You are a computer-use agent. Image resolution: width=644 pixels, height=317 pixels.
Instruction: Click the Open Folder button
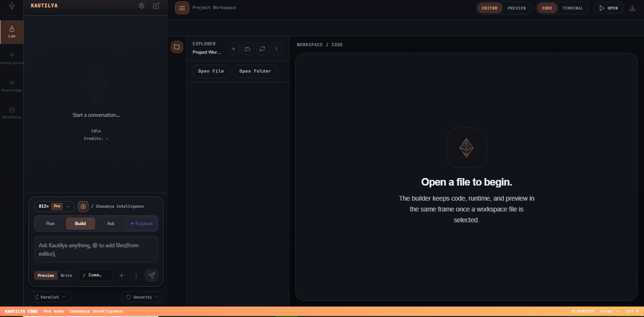255,71
